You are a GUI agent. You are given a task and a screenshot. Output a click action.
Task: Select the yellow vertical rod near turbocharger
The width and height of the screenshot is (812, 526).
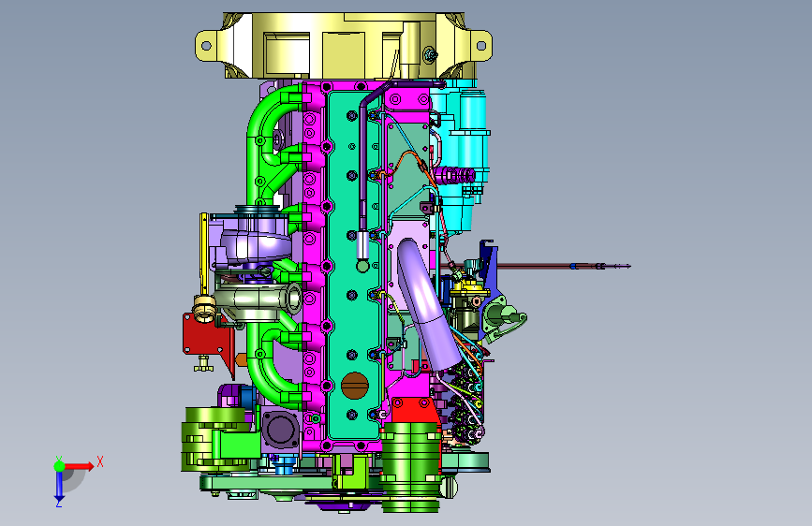pyautogui.click(x=203, y=254)
